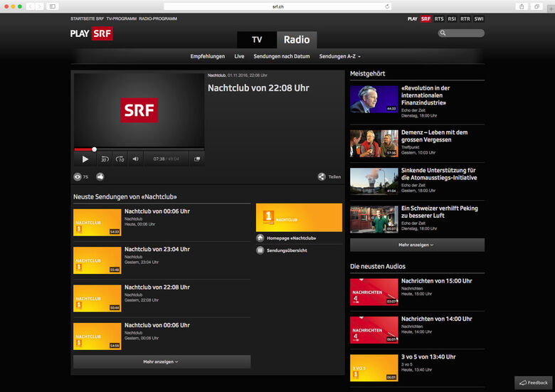Open Demenz – Leben mit dem grossen Vergessen
Screen dimensions: 555x392
coord(434,136)
